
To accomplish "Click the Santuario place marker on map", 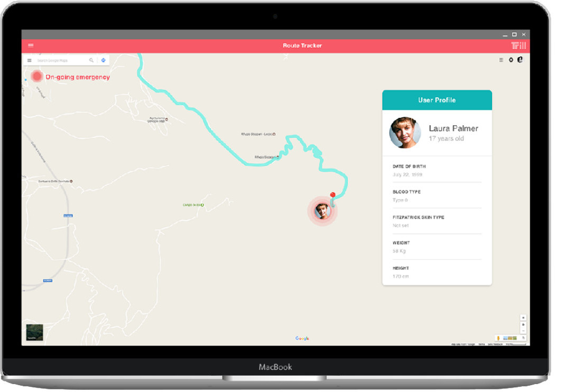I will coord(71,181).
